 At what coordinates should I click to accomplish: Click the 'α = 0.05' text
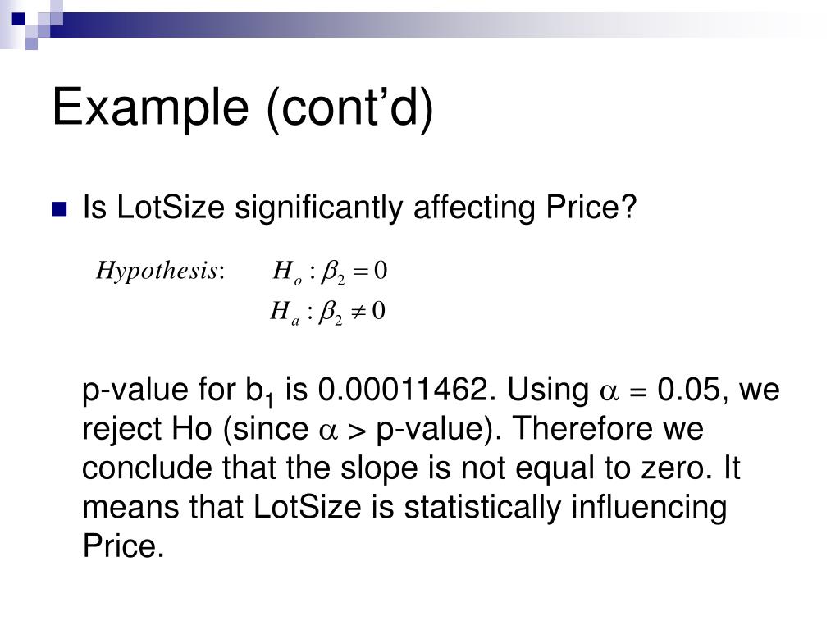point(660,390)
